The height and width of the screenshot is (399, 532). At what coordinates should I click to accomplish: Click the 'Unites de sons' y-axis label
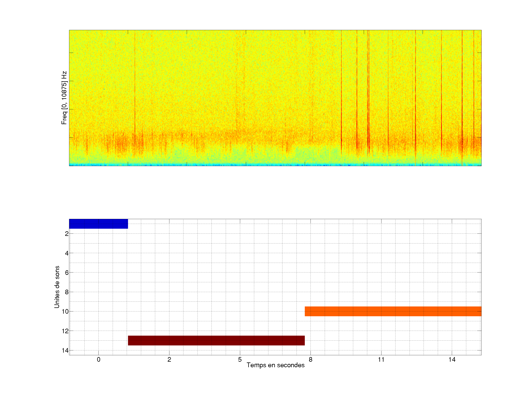(57, 287)
